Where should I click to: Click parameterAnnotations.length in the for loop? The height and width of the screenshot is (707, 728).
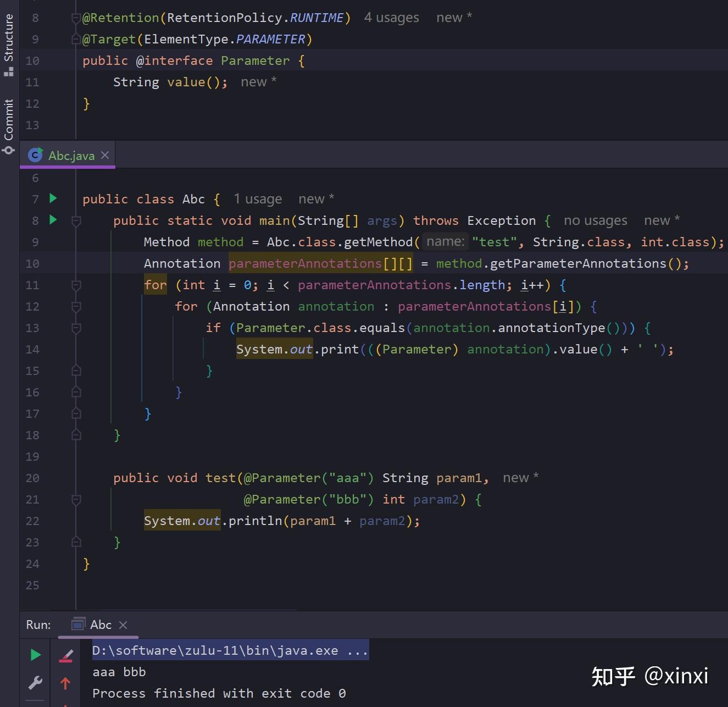coord(401,285)
